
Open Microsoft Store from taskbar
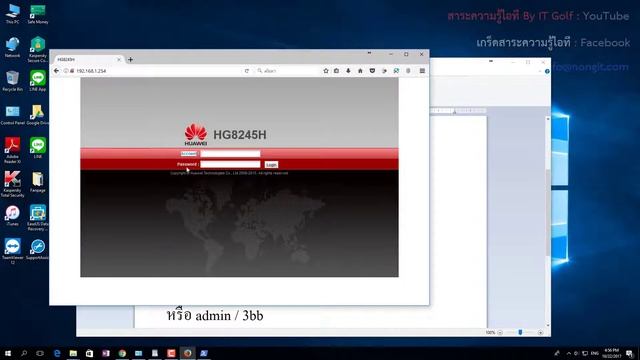click(x=89, y=353)
